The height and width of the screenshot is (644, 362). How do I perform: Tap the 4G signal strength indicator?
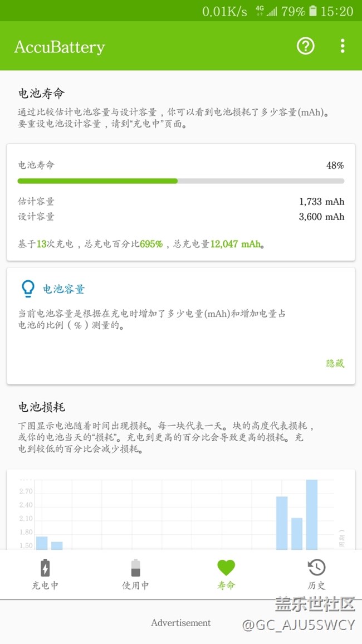(x=266, y=11)
